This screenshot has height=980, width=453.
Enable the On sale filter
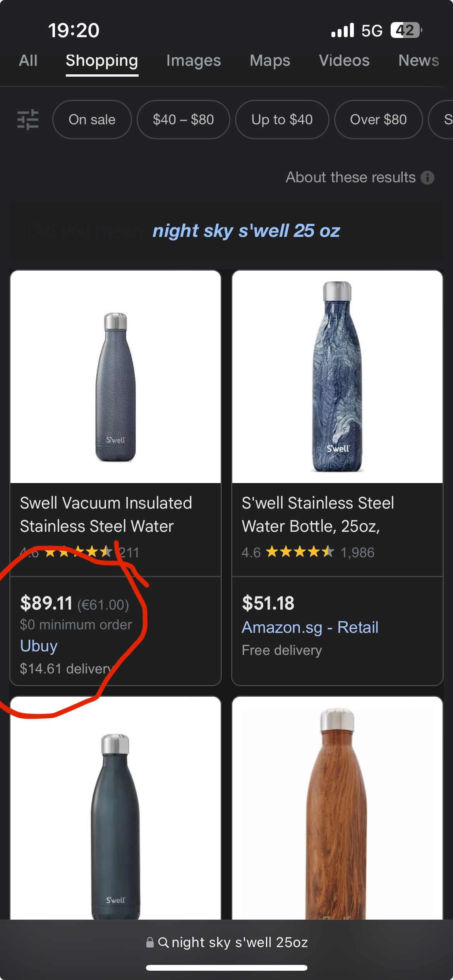pyautogui.click(x=92, y=120)
